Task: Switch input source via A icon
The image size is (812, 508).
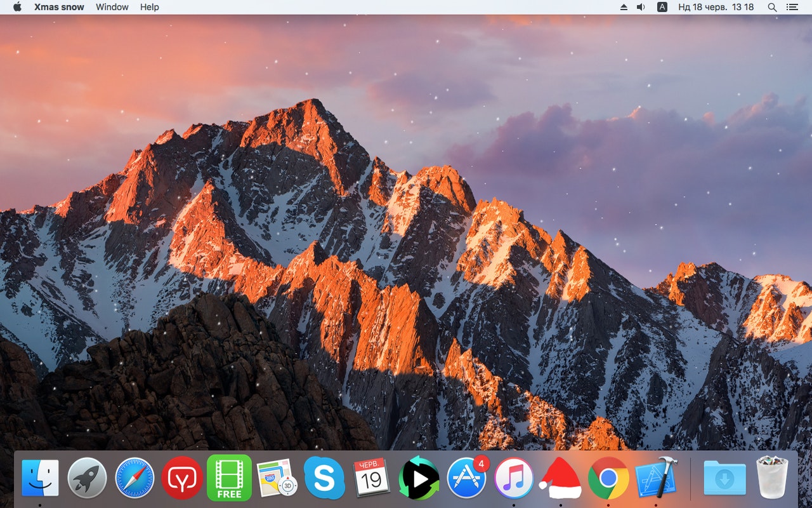Action: (x=662, y=7)
